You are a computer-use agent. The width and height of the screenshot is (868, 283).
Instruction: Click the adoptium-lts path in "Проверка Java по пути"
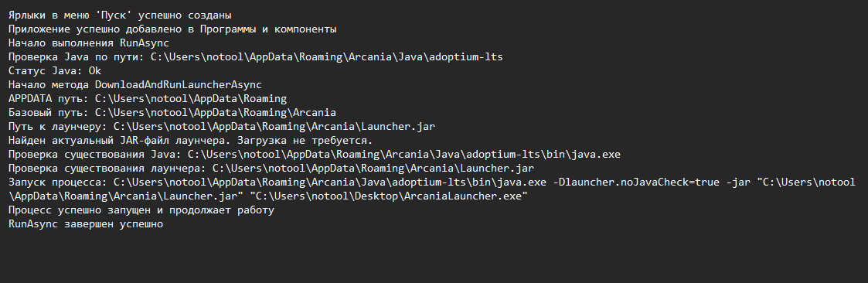click(x=327, y=56)
